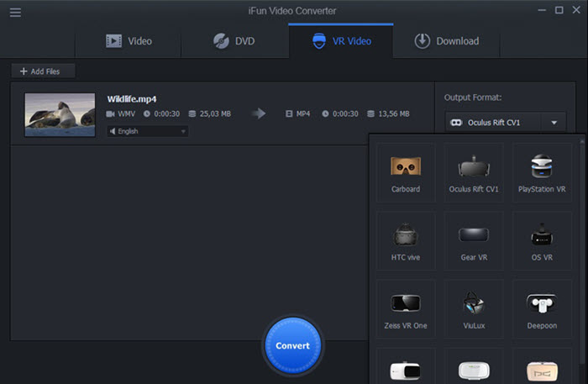This screenshot has width=588, height=384.
Task: Click the Wildlife.mp4 file name
Action: click(132, 99)
